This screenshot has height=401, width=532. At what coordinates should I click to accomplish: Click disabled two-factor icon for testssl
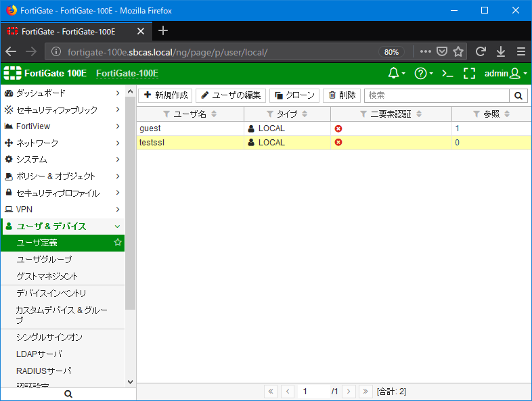[x=338, y=143]
